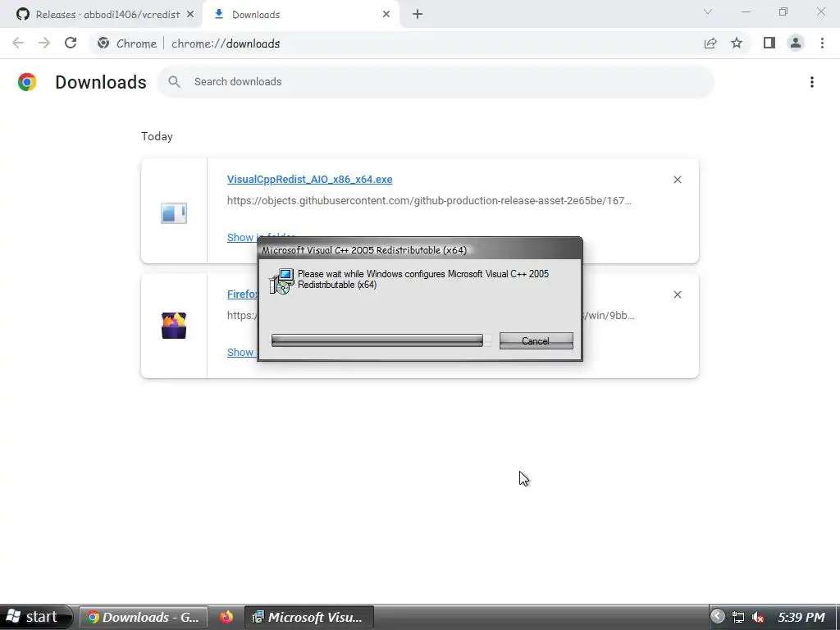Open the Firefox installer download link
Screen dimensions: 840x630
pos(242,294)
